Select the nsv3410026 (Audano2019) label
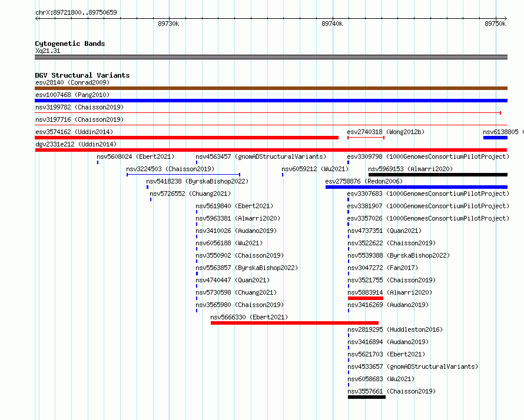 click(236, 231)
